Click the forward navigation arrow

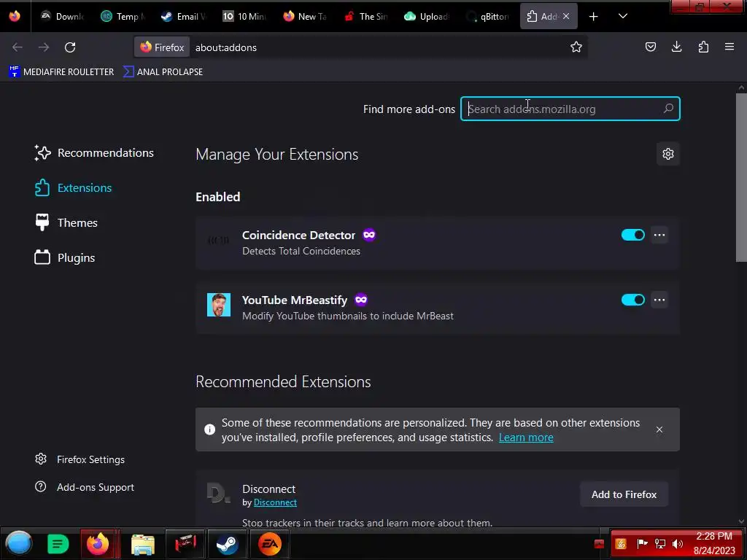tap(43, 47)
